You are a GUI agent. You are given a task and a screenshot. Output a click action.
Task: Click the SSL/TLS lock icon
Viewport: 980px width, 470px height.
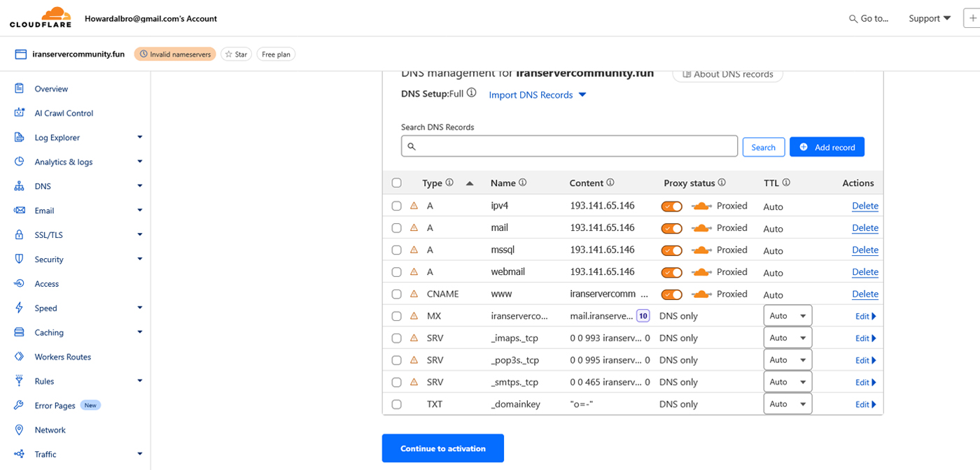[x=20, y=235]
